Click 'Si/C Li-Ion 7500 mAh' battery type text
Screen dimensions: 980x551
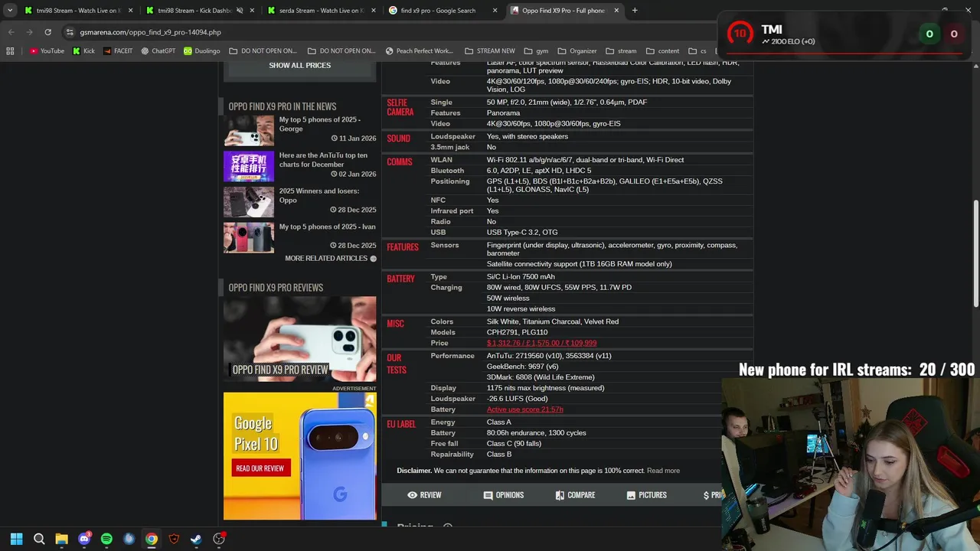point(521,277)
